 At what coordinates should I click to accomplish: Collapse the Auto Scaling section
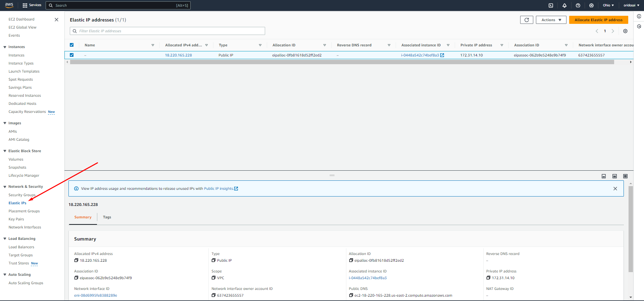point(5,275)
